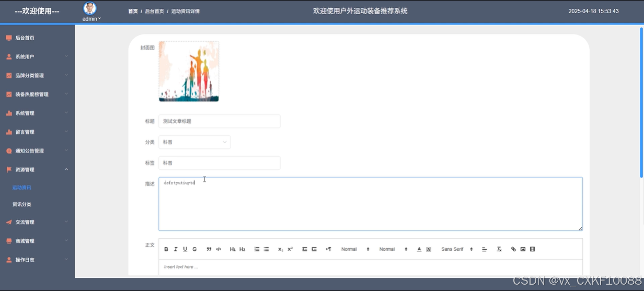Viewport: 644px width, 291px height.
Task: Open 后台首页 in the sidebar
Action: point(38,38)
